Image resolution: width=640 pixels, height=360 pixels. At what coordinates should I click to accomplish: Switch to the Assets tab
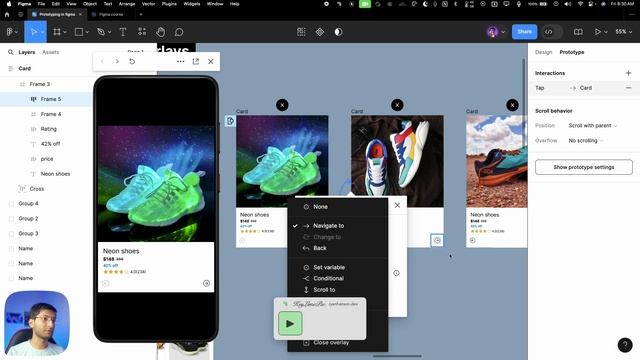coord(51,52)
